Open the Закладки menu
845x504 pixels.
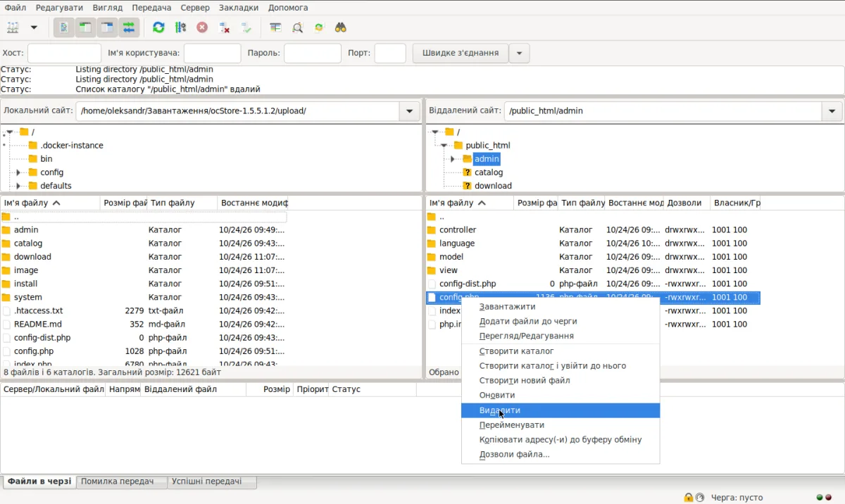pos(238,8)
